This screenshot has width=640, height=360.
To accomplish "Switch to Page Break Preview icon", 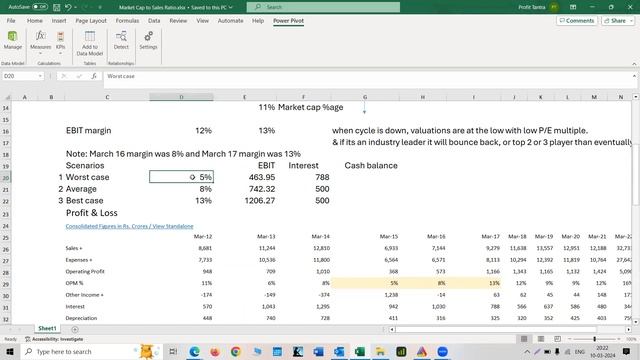I will [558, 339].
